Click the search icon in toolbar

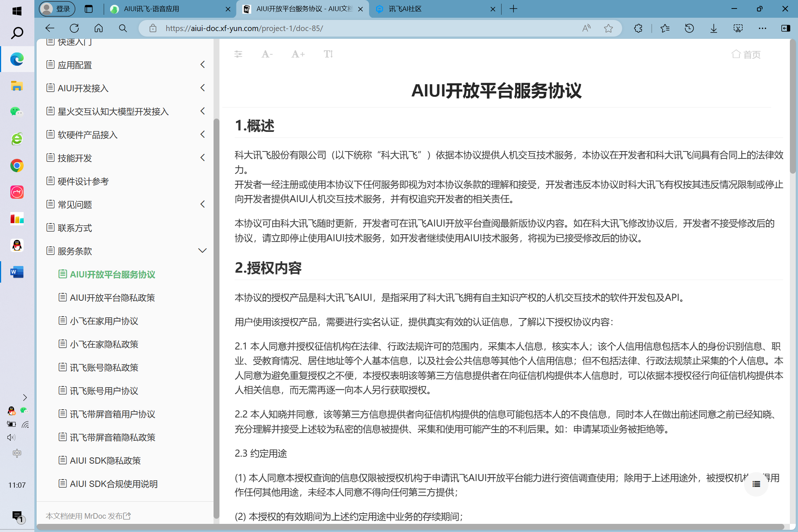point(123,28)
